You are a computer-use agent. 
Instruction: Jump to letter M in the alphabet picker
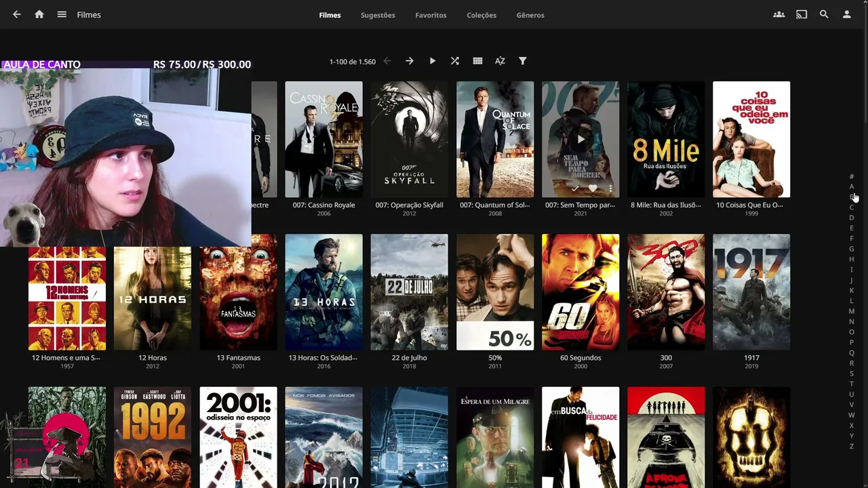point(852,312)
